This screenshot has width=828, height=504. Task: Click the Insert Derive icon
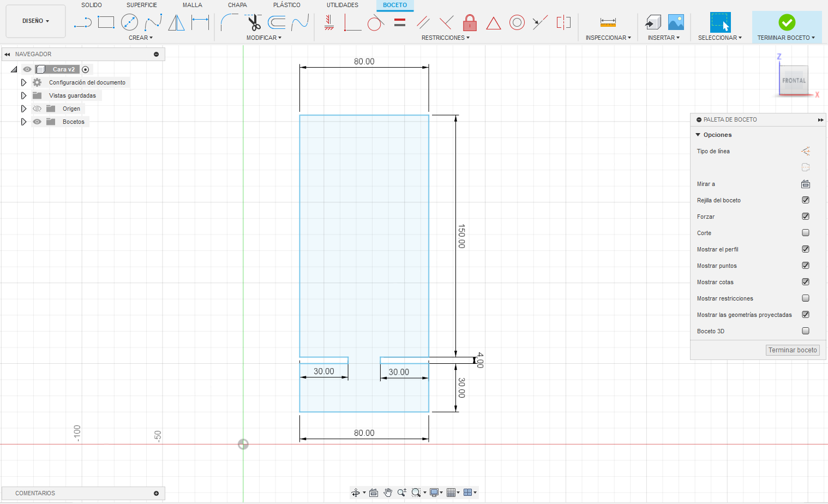pos(653,22)
